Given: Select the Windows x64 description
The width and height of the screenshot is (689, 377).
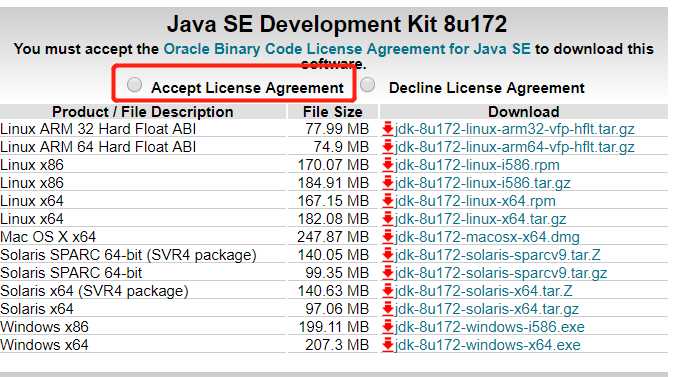Looking at the screenshot, I should (44, 345).
